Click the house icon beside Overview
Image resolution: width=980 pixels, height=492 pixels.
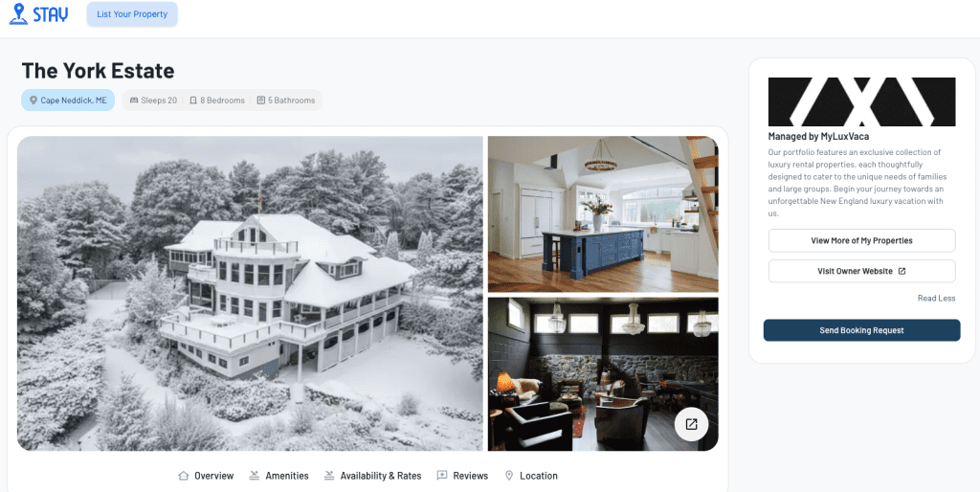pos(183,476)
